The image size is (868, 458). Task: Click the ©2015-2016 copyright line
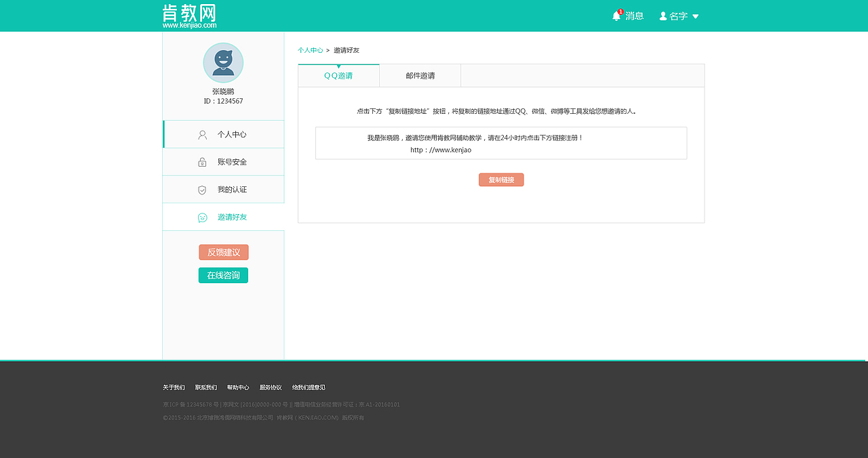pos(264,417)
